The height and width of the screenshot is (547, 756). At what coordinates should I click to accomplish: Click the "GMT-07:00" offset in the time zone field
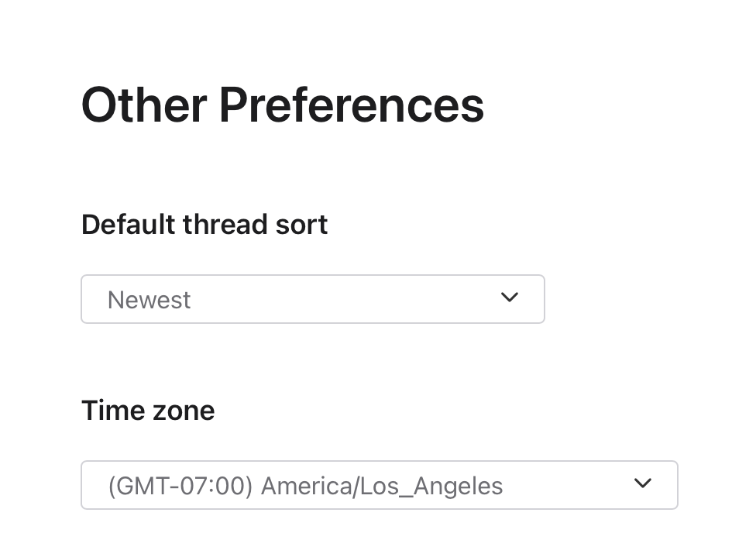pos(180,486)
